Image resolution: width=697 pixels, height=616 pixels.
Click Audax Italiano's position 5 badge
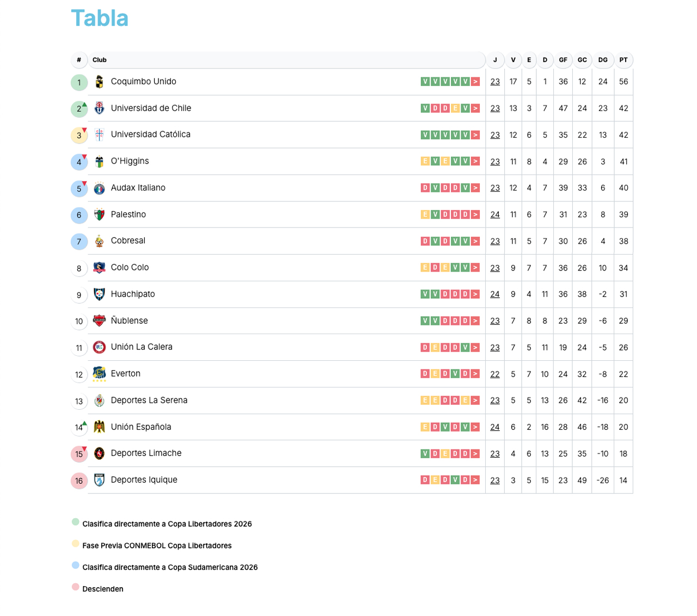(x=79, y=189)
